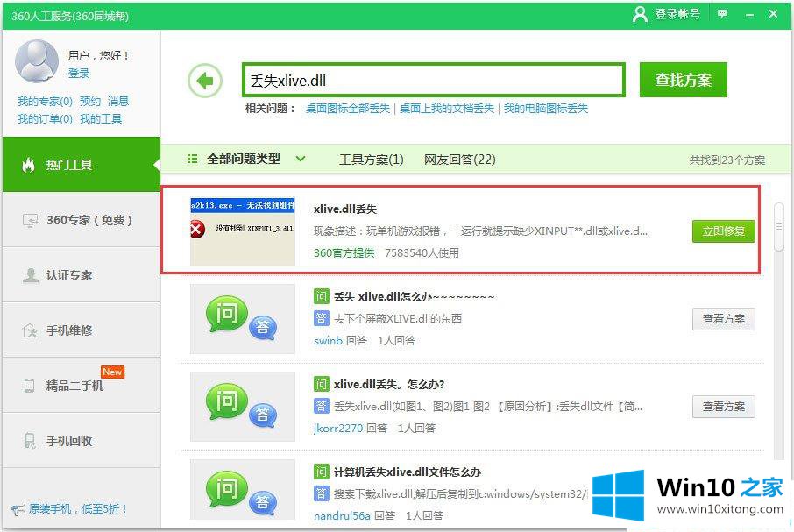Click the green back arrow icon

pyautogui.click(x=205, y=81)
